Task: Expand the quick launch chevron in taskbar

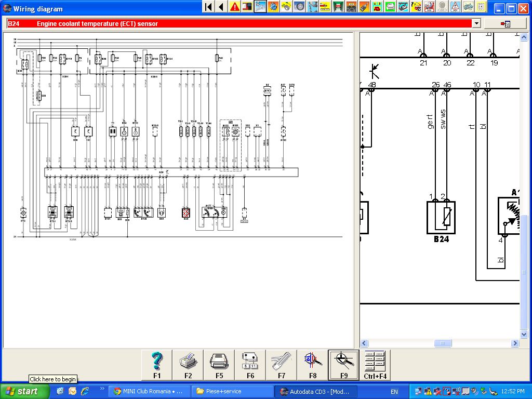Action: click(102, 388)
